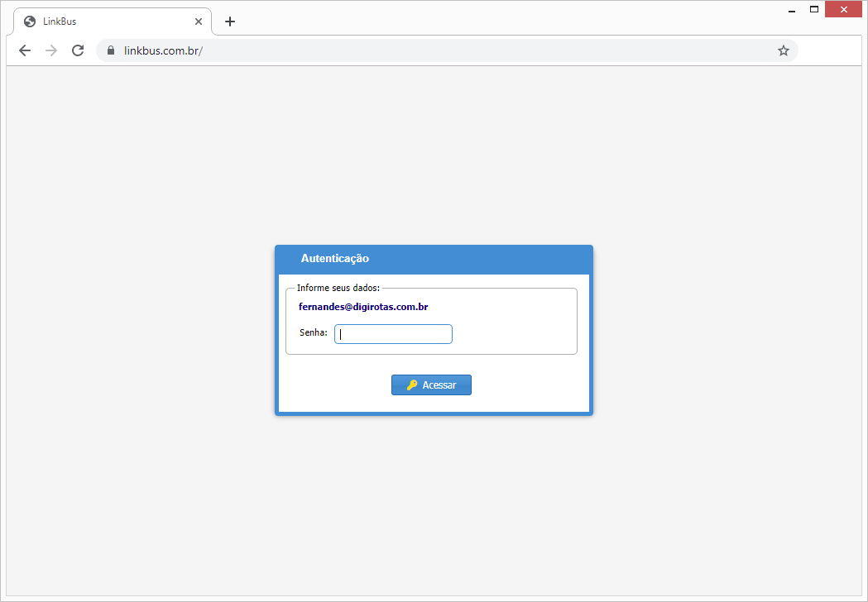Screen dimensions: 868x602
Task: Open a new tab with the plus icon
Action: (230, 21)
